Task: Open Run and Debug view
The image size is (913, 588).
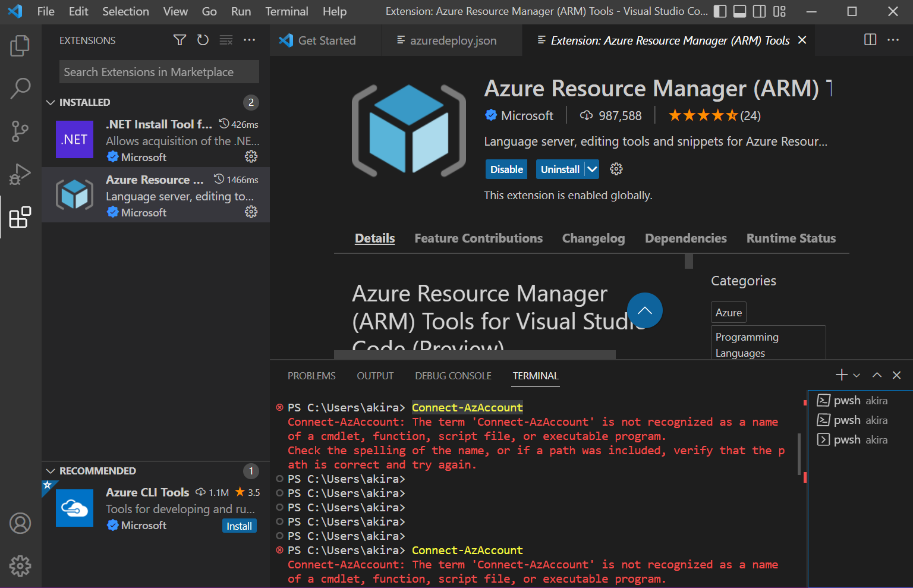Action: (20, 174)
